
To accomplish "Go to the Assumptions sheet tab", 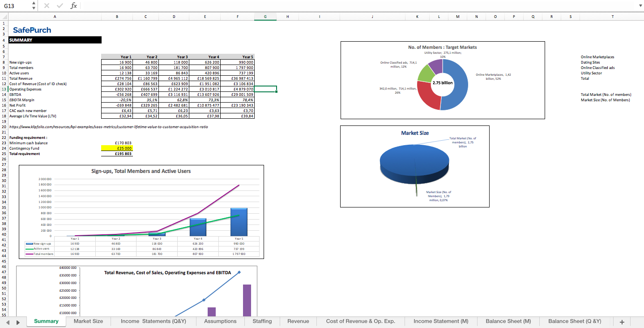I will [x=220, y=321].
